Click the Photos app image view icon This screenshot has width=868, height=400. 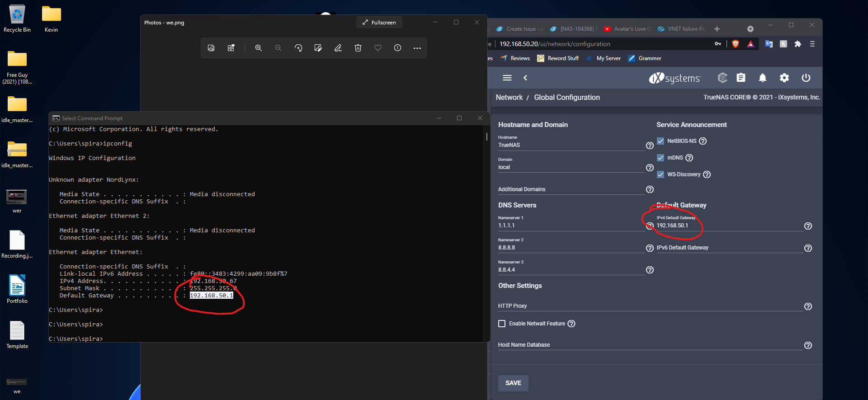coord(211,48)
